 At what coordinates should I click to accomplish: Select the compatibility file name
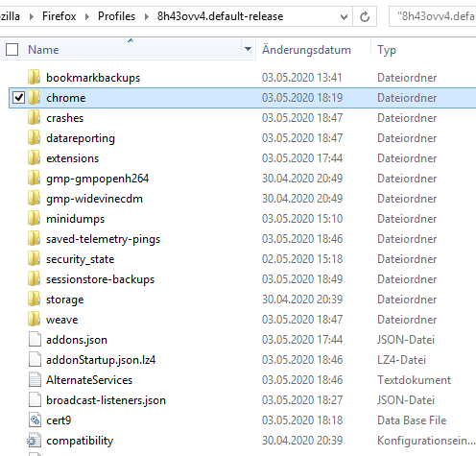pos(80,441)
